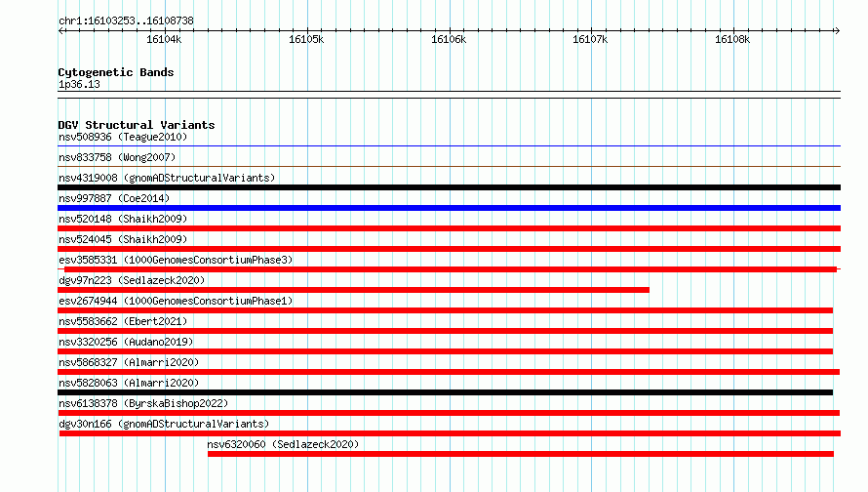Click the red nsv524045 variant bar
868x492 pixels.
(x=449, y=249)
